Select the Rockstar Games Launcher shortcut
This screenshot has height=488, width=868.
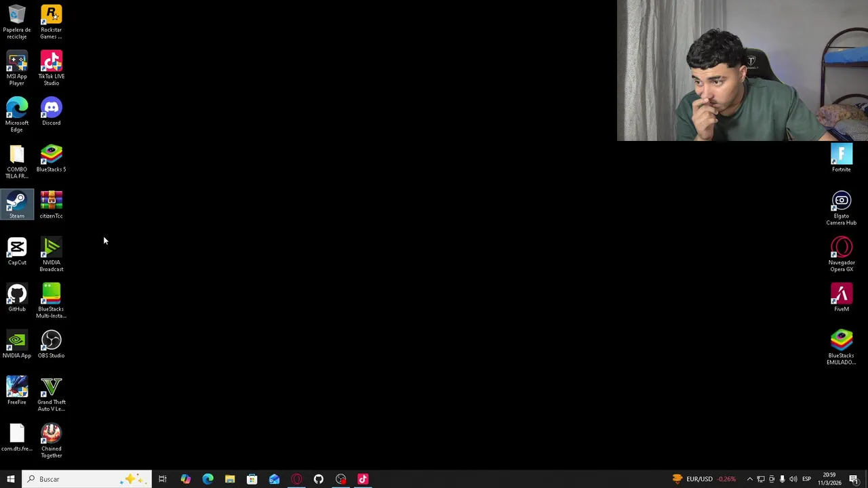tap(51, 22)
